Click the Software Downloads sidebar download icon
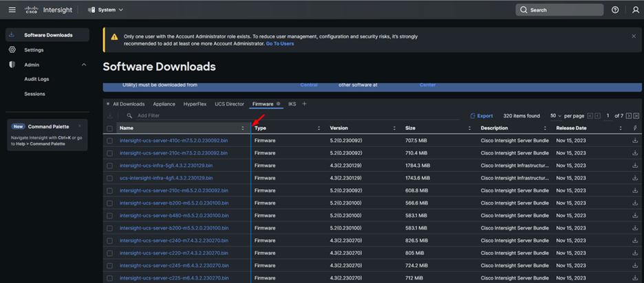Image resolution: width=644 pixels, height=283 pixels. click(12, 34)
